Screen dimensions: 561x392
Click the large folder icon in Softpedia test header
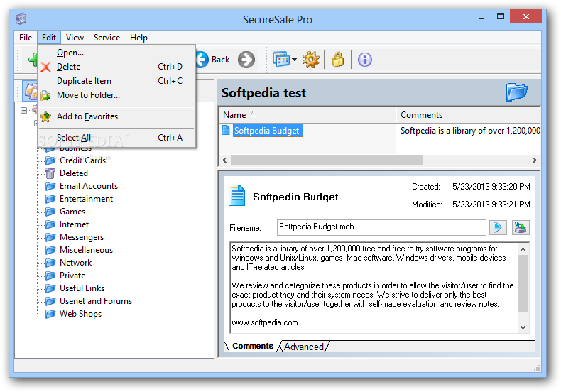coord(517,92)
